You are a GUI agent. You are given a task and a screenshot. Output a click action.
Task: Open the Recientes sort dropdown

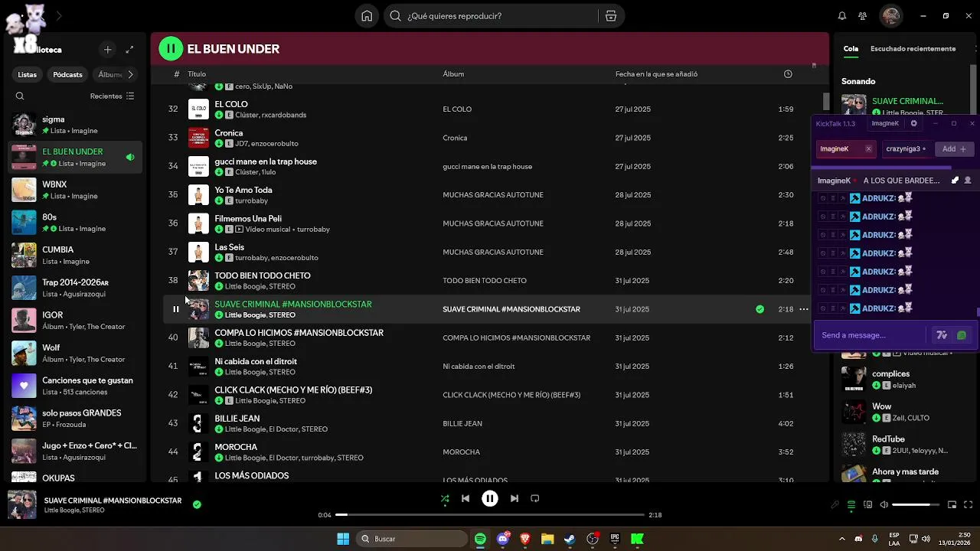112,96
